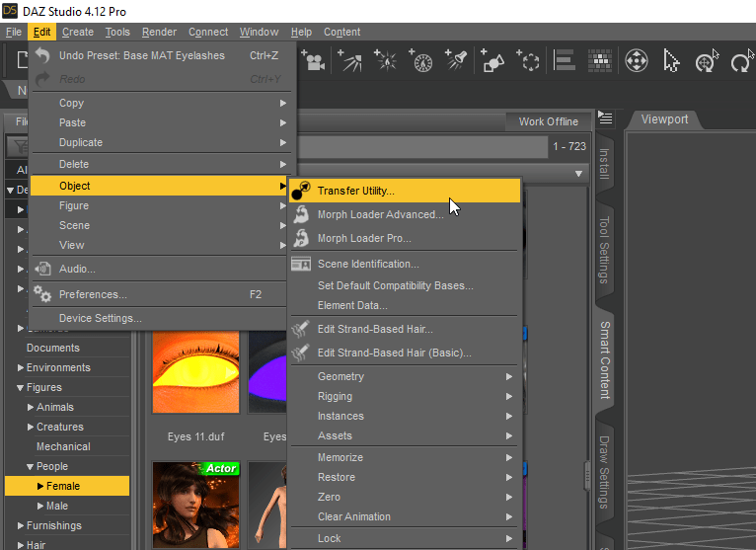Expand the Copy submenu arrow
Viewport: 756px width, 550px height.
(x=283, y=104)
